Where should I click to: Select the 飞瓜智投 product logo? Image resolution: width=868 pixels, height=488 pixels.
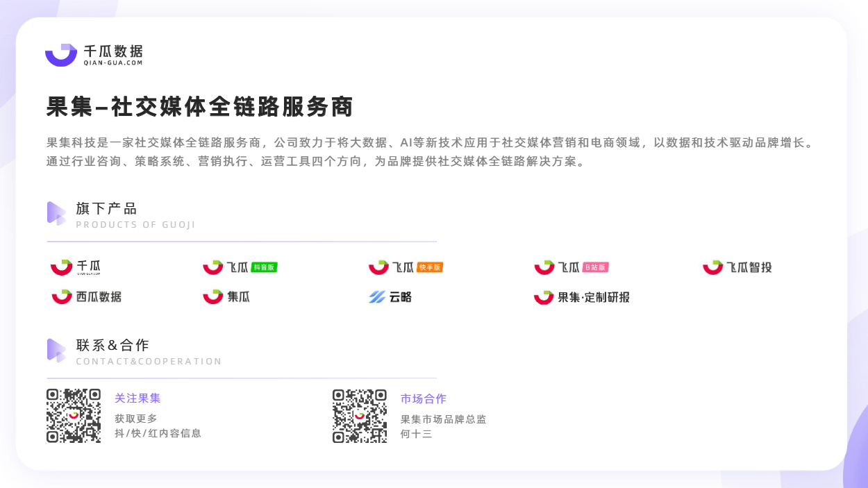(x=737, y=267)
